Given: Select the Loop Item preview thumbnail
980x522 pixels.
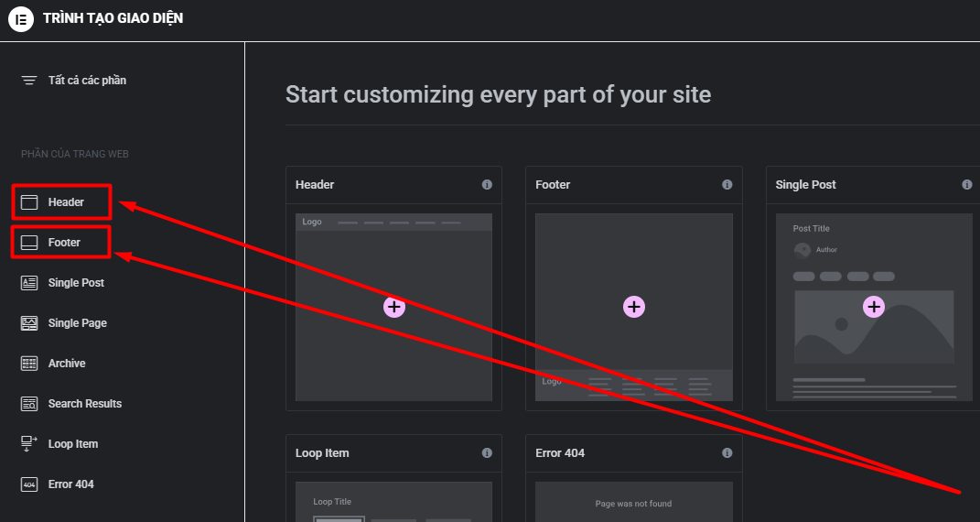Looking at the screenshot, I should point(393,502).
